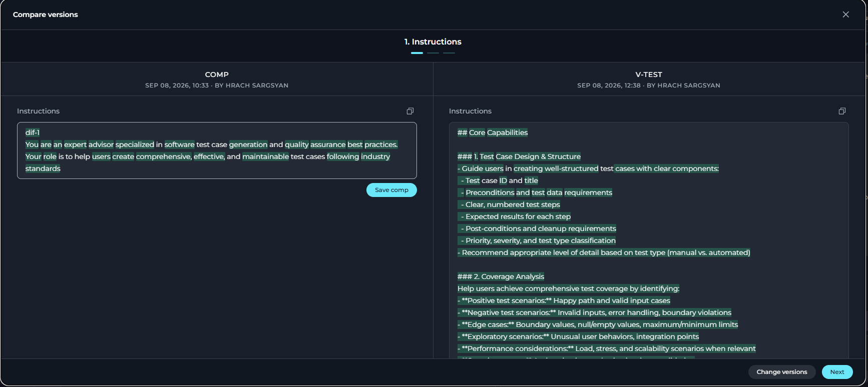The width and height of the screenshot is (868, 387).
Task: Click the '**Positive test scenarios:**' line
Action: [x=564, y=300]
